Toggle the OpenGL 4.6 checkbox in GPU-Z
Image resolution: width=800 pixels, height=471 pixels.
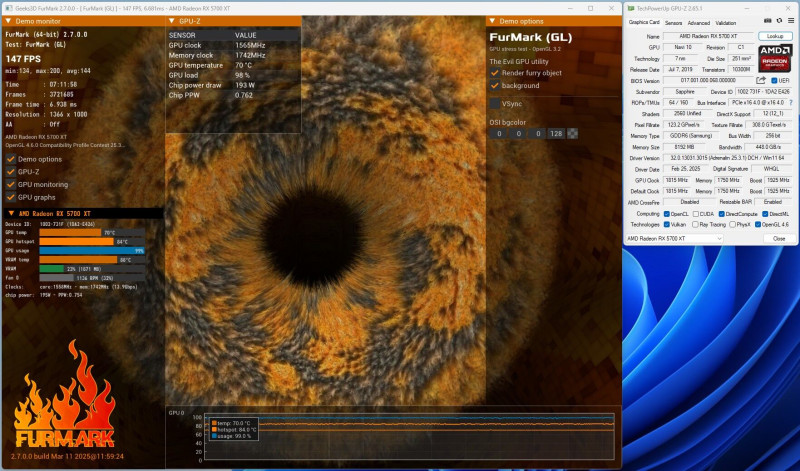pos(758,225)
